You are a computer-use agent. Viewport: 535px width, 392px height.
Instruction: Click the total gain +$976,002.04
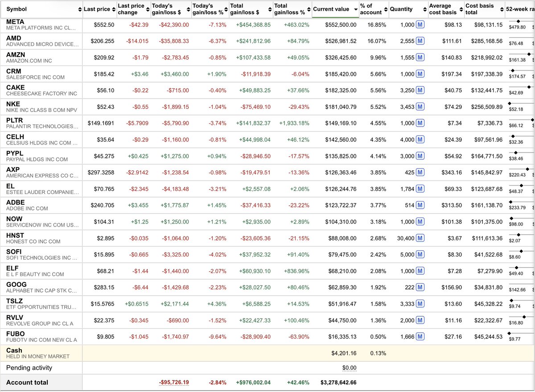pyautogui.click(x=253, y=383)
